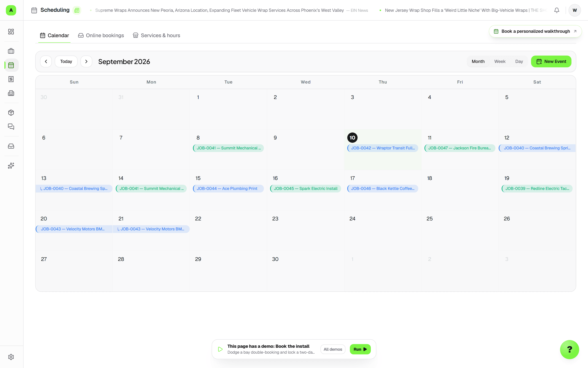Viewport: 588px width, 368px height.
Task: Open the invoices dollar receipt sidebar icon
Action: (x=11, y=79)
